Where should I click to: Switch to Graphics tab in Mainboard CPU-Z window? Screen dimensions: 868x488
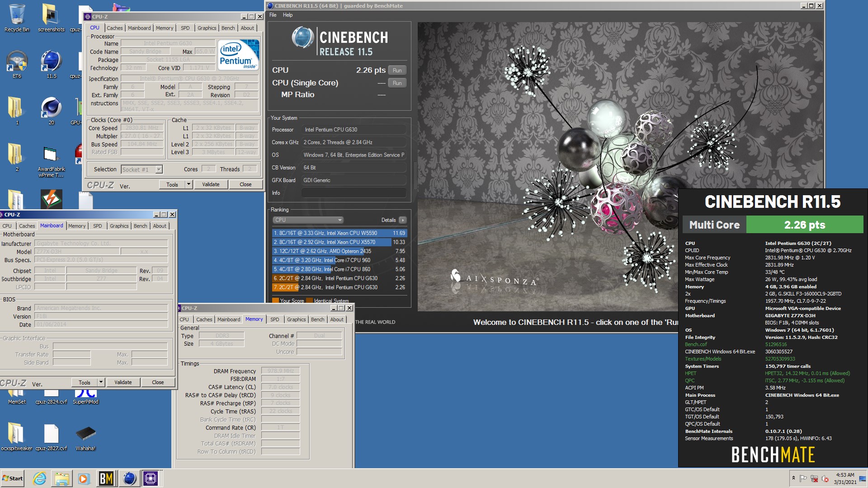click(x=119, y=226)
